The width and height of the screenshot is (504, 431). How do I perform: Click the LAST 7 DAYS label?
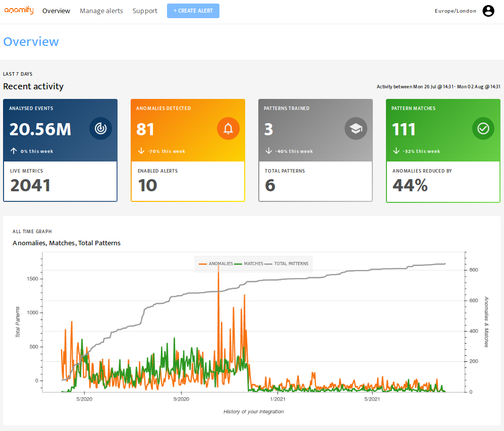18,74
